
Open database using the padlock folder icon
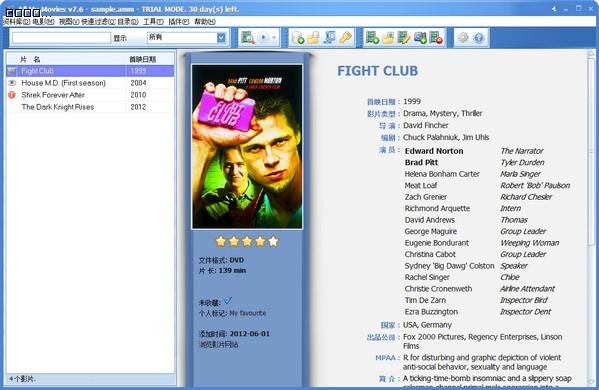(313, 37)
